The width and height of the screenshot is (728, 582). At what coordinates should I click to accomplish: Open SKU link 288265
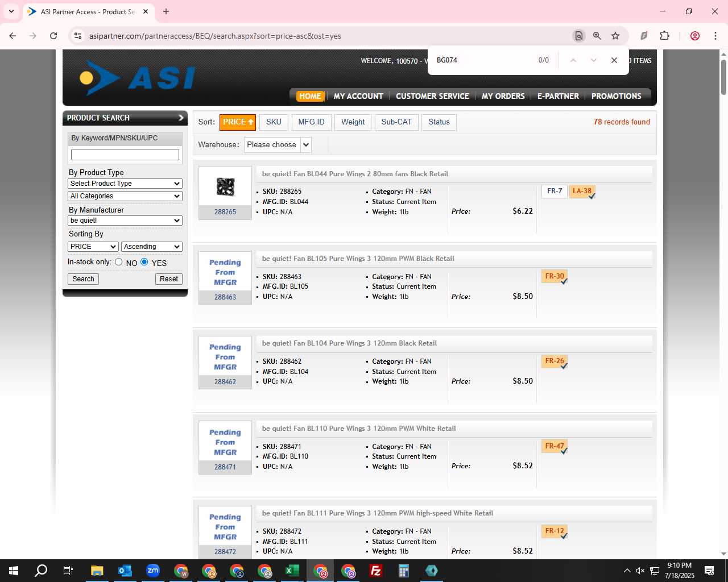225,212
